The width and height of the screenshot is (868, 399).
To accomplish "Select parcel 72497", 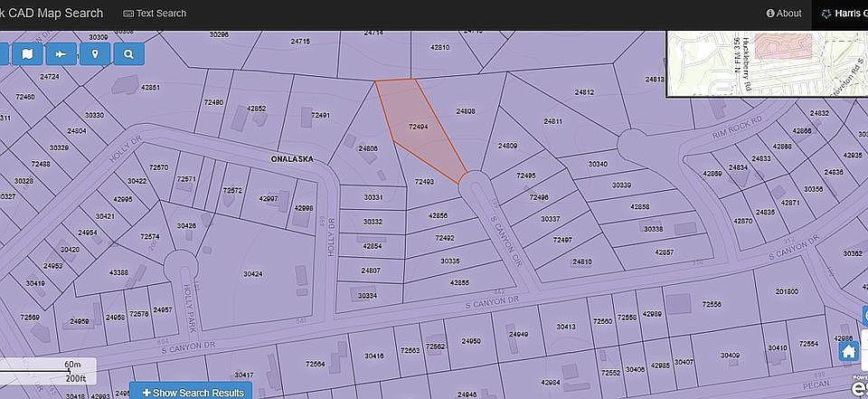I will 562,240.
